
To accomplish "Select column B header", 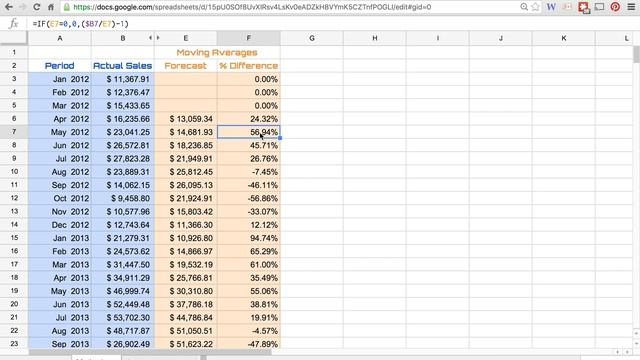I will click(x=122, y=38).
